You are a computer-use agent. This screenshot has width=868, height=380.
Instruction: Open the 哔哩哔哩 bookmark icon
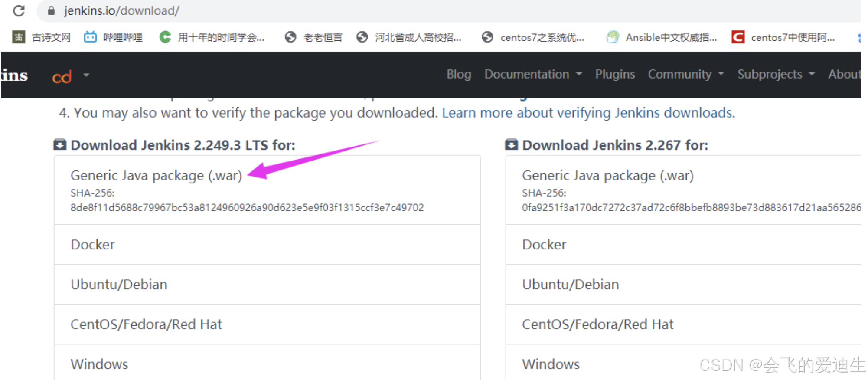90,37
